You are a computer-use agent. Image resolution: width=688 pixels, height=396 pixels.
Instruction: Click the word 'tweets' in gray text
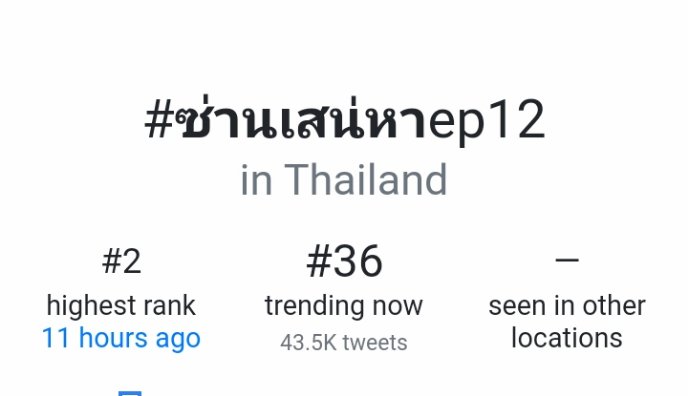tap(375, 342)
